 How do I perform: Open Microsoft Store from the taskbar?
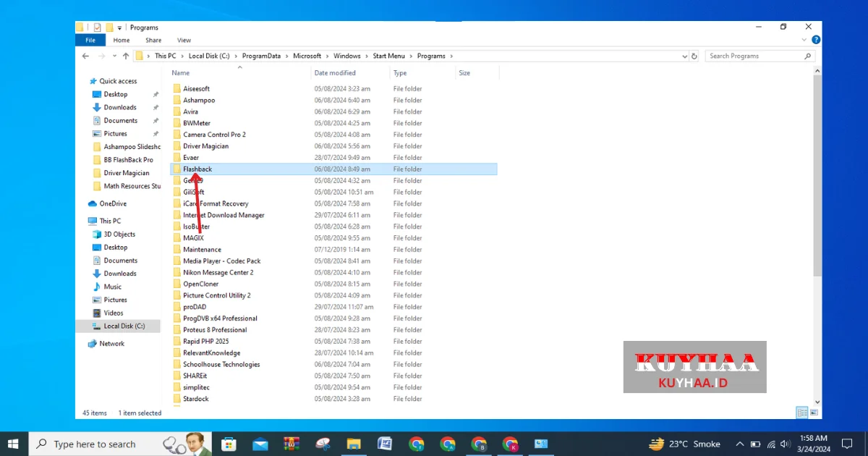(x=229, y=444)
